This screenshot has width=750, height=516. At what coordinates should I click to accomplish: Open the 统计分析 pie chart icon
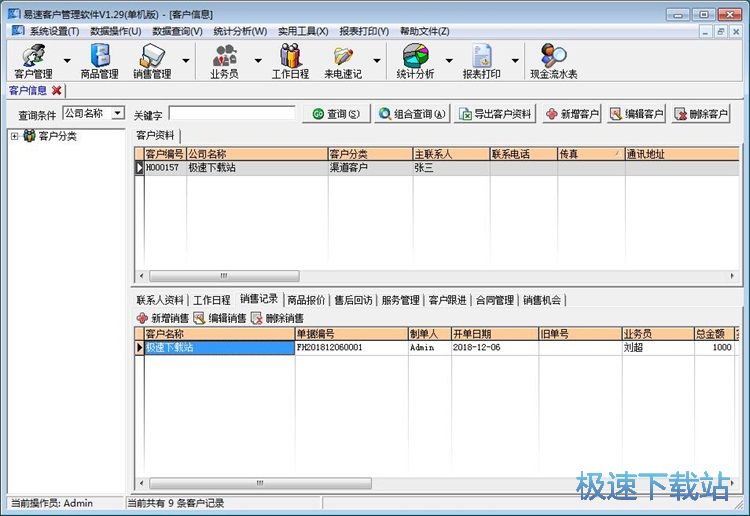pos(415,61)
